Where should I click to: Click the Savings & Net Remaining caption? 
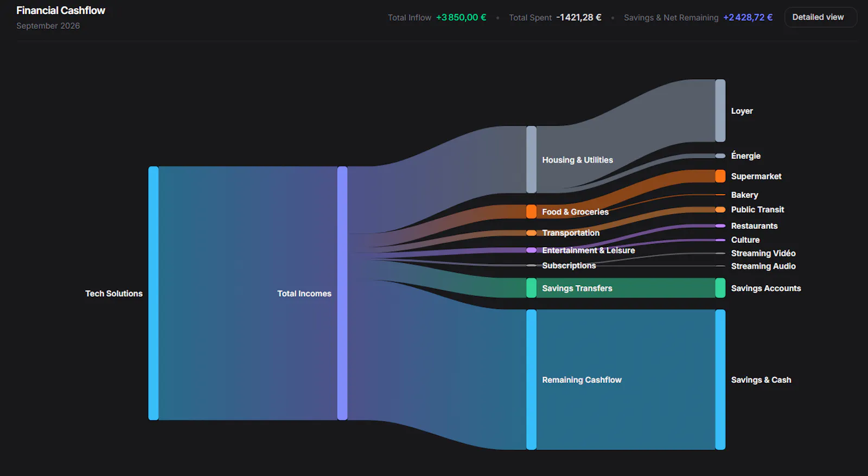[671, 17]
